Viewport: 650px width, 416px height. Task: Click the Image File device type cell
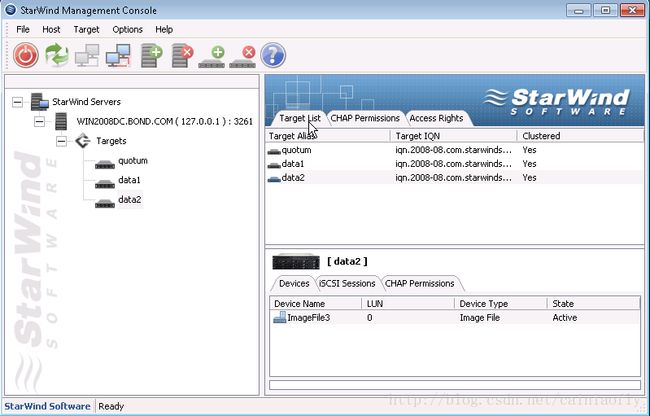(x=480, y=318)
